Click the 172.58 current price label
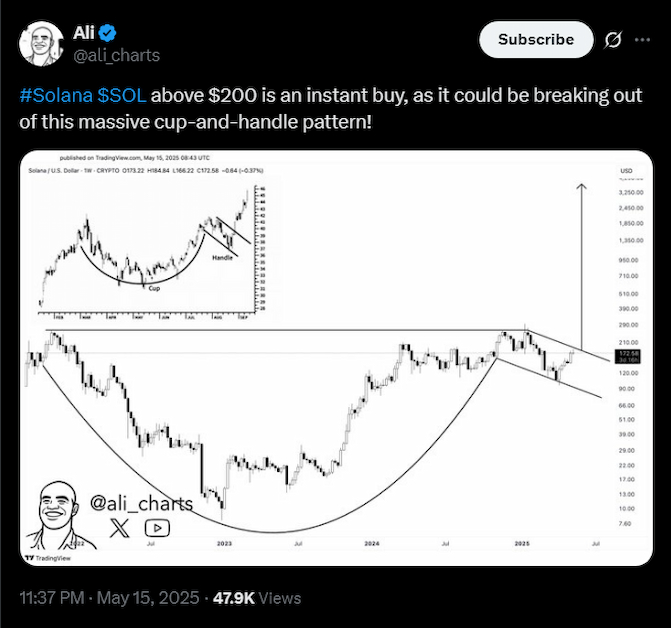 pyautogui.click(x=627, y=356)
